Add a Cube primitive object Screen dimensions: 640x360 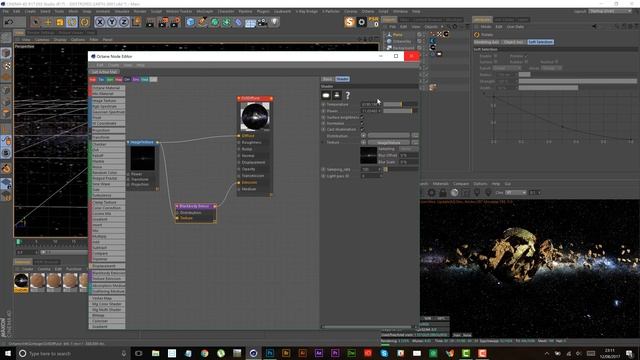coord(190,22)
